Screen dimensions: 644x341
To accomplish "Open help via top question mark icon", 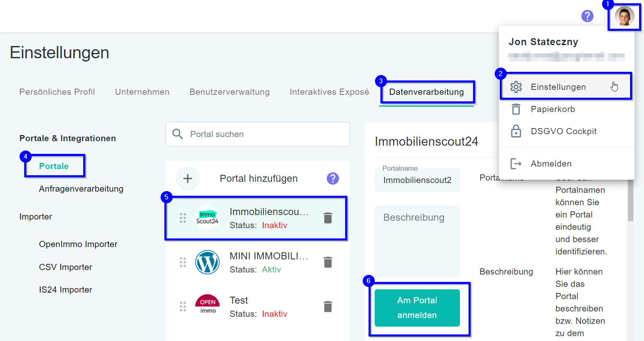I will pyautogui.click(x=587, y=16).
